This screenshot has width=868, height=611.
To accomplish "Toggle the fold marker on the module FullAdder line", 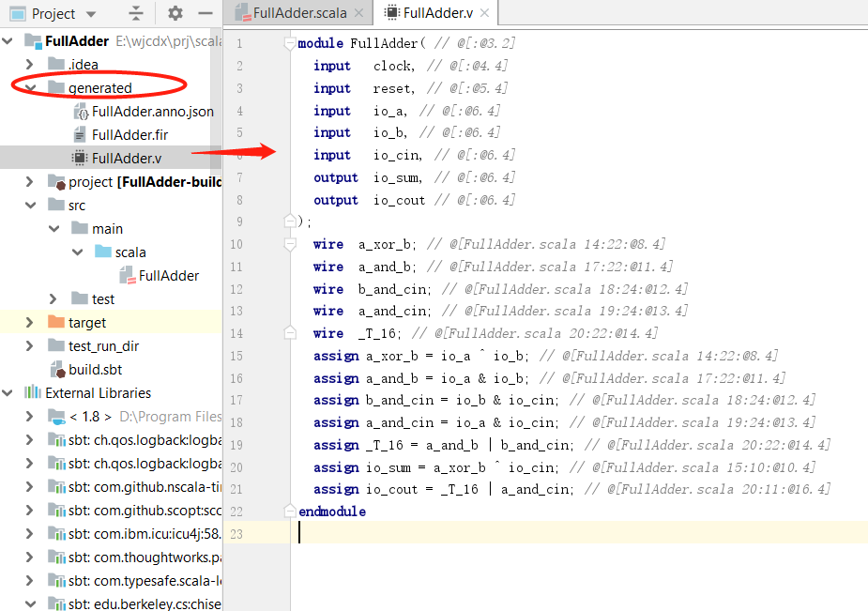I will 290,43.
